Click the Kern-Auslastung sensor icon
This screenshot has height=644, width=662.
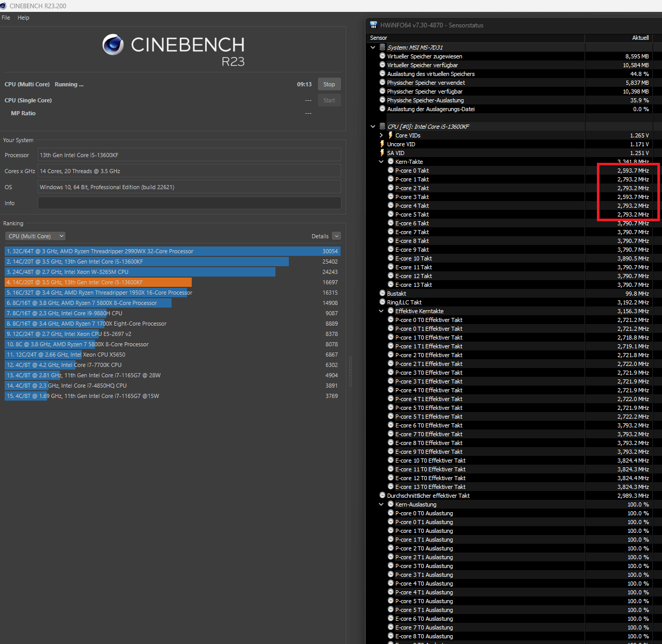391,504
